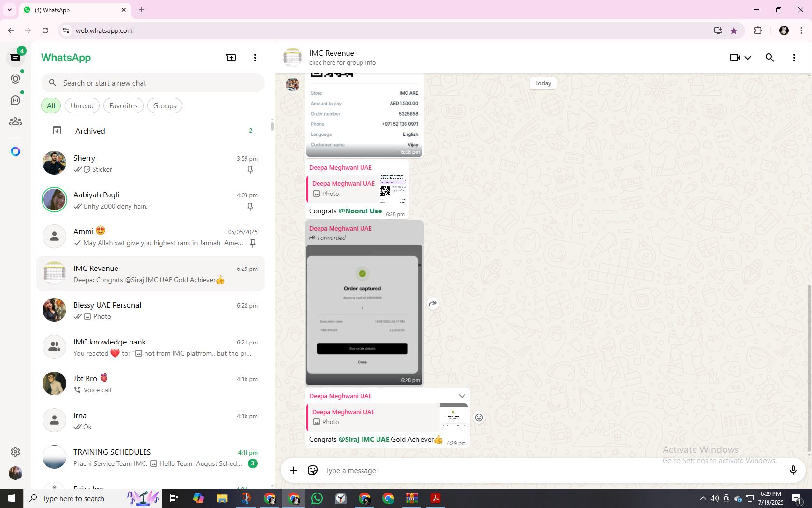
Task: Record a voice message with microphone
Action: pos(793,470)
